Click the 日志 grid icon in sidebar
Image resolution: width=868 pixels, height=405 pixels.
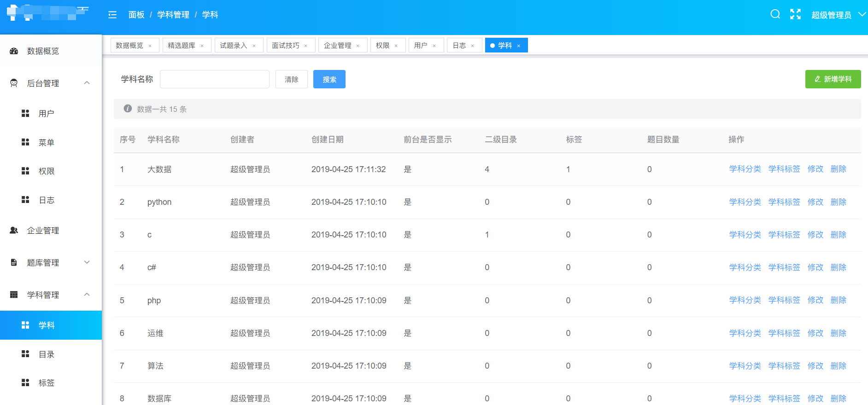coord(25,200)
